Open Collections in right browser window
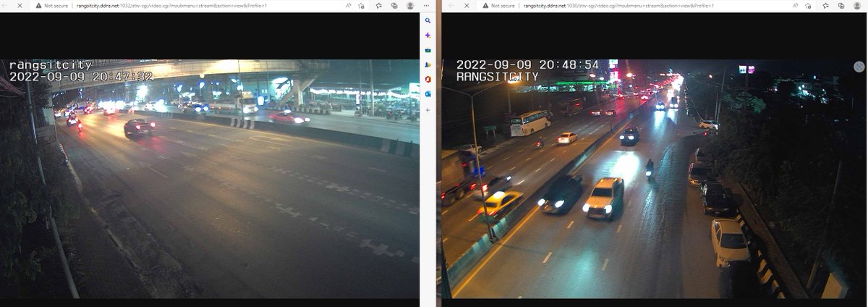 point(842,5)
